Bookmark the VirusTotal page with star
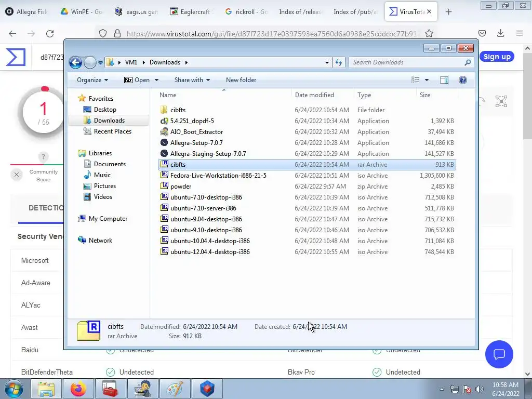The image size is (532, 399). pos(429,33)
